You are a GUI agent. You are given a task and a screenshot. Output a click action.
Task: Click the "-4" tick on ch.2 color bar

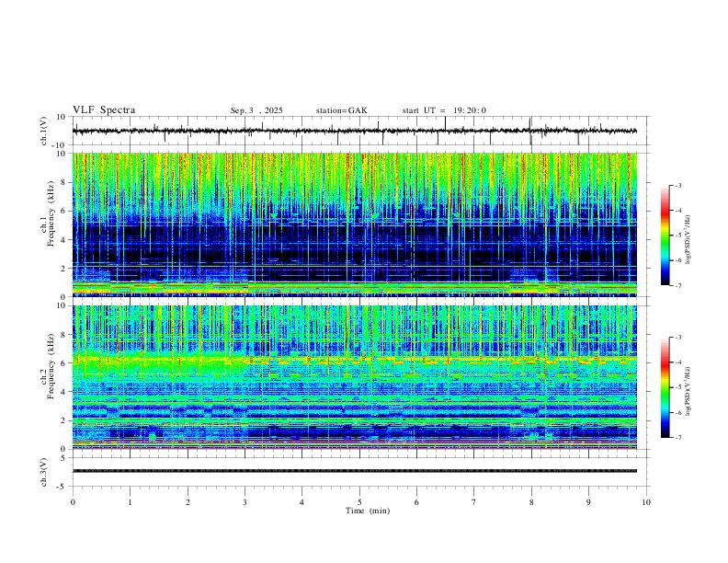pyautogui.click(x=677, y=362)
